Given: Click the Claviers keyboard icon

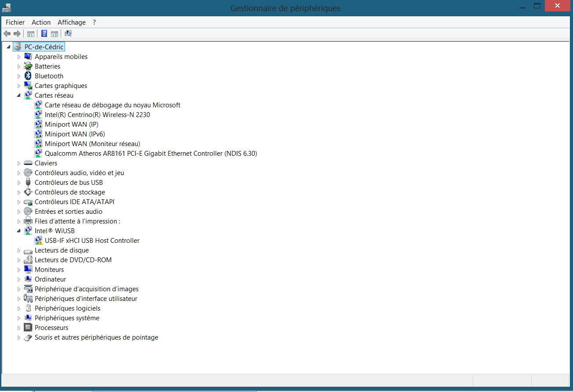Looking at the screenshot, I should point(28,163).
